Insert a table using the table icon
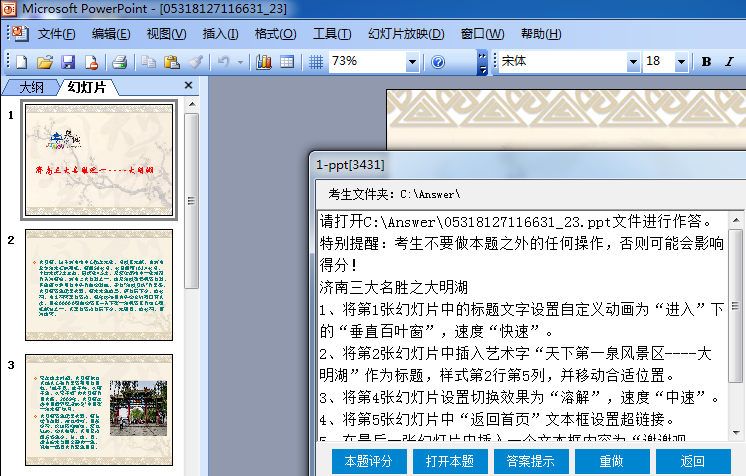Image resolution: width=746 pixels, height=476 pixels. 287,62
